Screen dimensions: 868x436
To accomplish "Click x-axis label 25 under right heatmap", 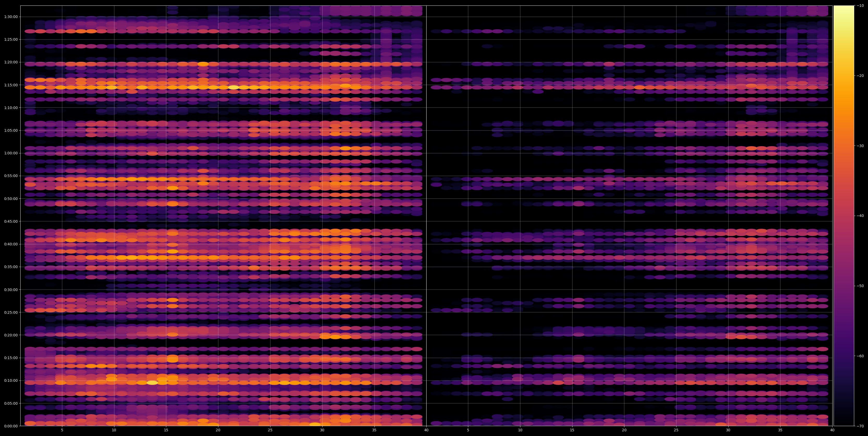I will [676, 430].
